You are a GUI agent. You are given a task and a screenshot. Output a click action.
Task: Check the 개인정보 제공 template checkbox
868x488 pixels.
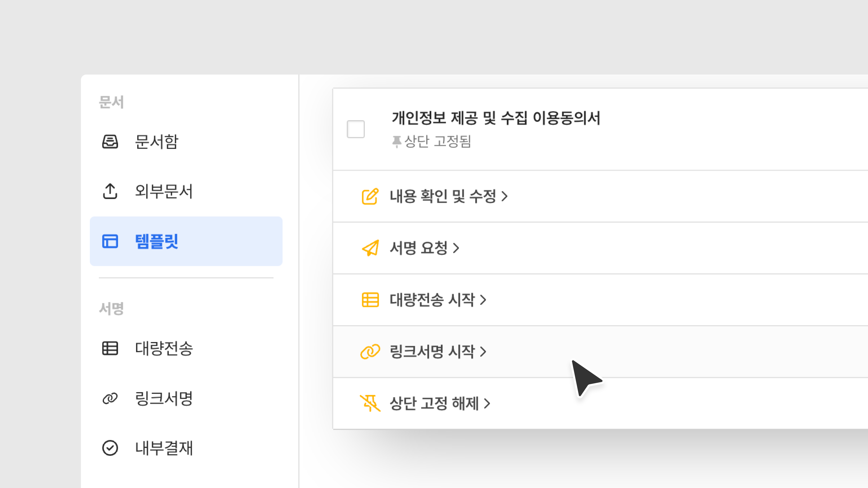(x=356, y=129)
